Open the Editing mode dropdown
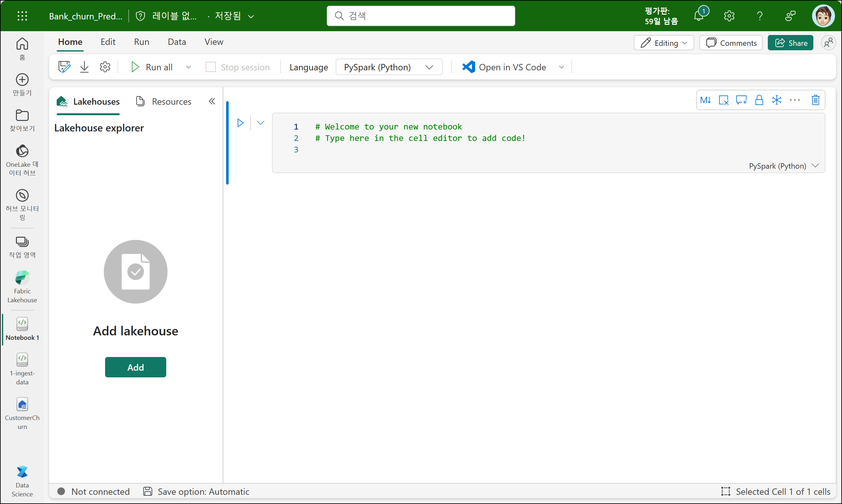 click(x=664, y=43)
